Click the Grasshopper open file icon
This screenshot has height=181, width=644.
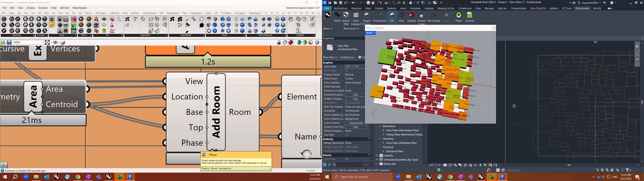pos(3,42)
